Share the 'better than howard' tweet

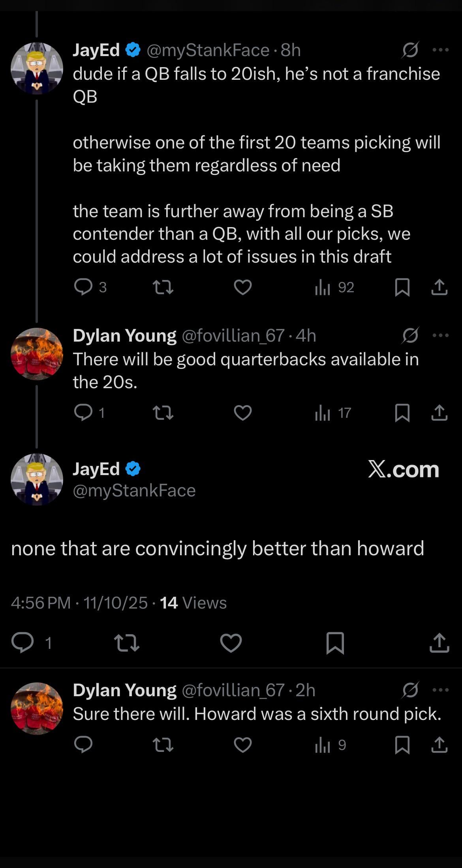click(439, 643)
